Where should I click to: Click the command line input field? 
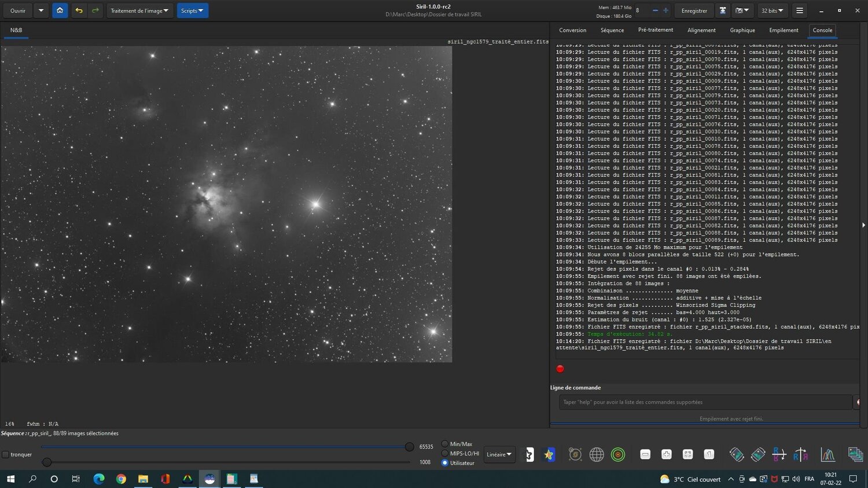[x=705, y=402]
